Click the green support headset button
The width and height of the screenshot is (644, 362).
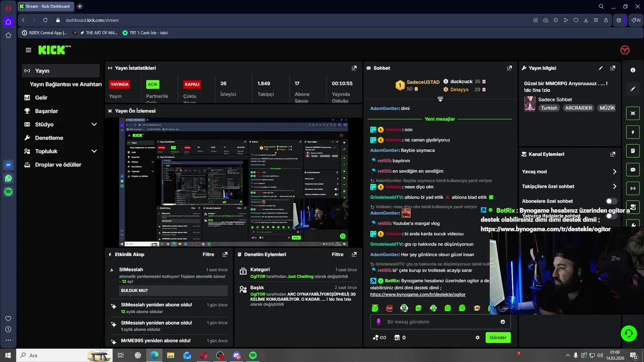[628, 333]
